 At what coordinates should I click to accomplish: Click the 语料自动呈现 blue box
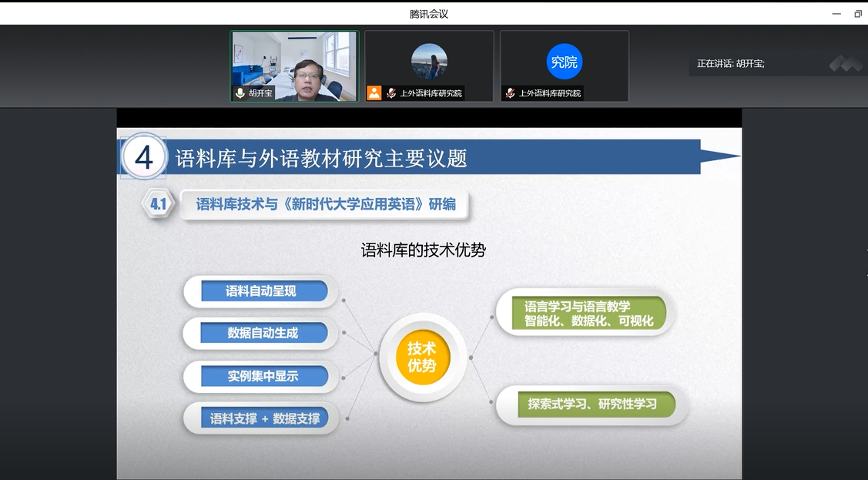pyautogui.click(x=262, y=291)
